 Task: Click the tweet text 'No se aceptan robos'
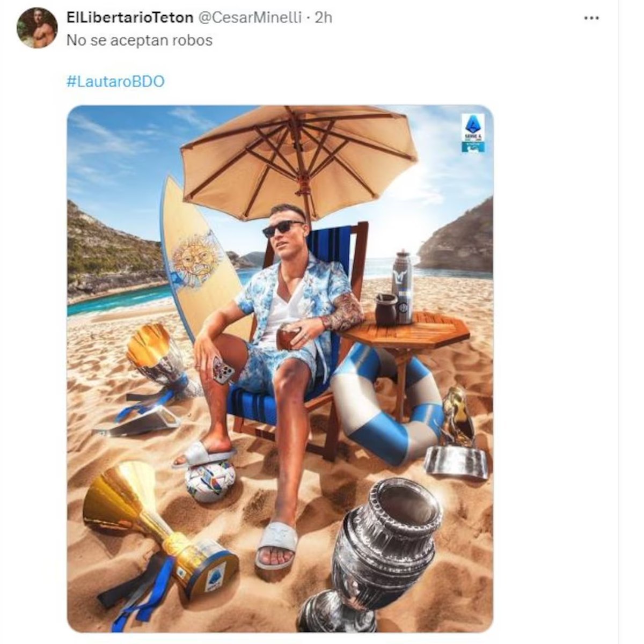(140, 40)
